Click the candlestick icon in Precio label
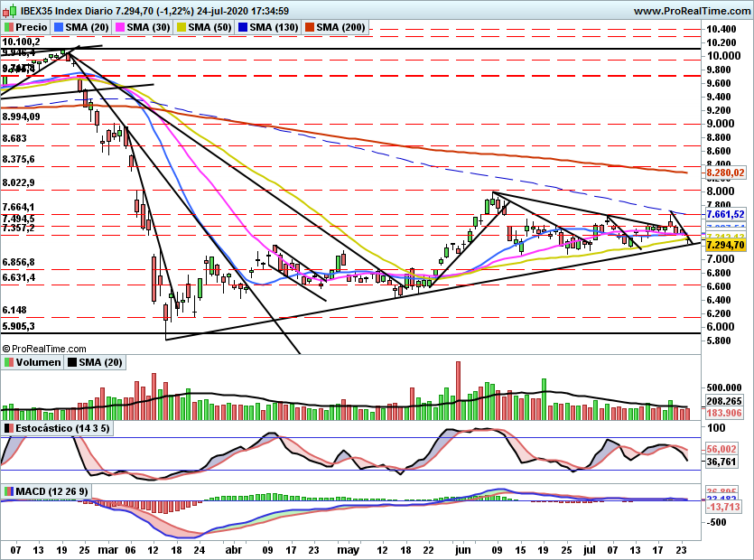754x560 pixels. tap(9, 27)
